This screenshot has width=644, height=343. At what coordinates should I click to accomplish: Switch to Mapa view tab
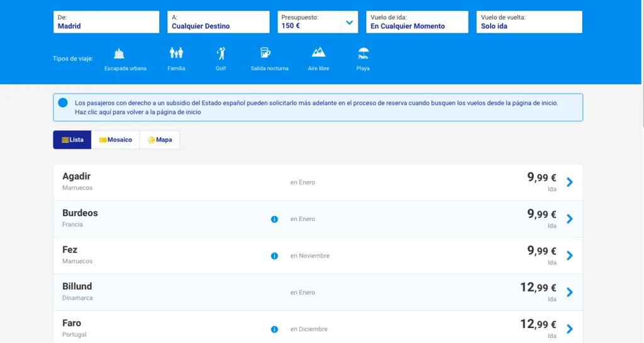pyautogui.click(x=160, y=140)
